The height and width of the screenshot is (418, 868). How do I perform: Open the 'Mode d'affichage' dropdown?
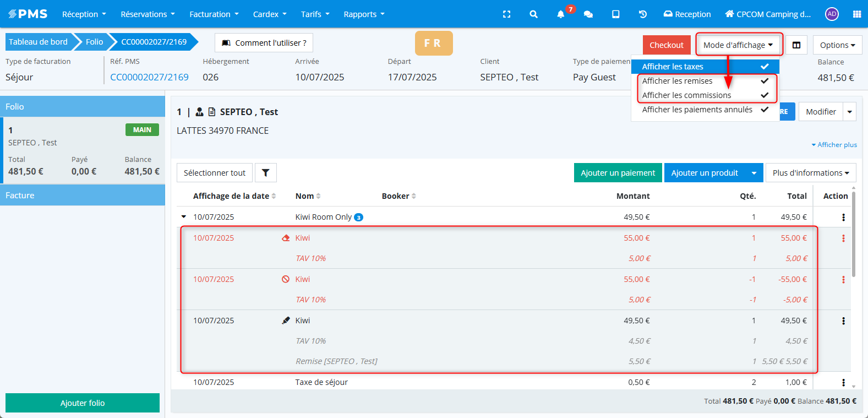(x=738, y=45)
